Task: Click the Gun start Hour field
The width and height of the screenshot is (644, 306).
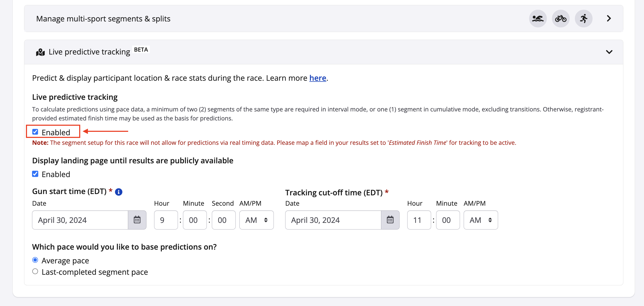Action: coord(166,220)
